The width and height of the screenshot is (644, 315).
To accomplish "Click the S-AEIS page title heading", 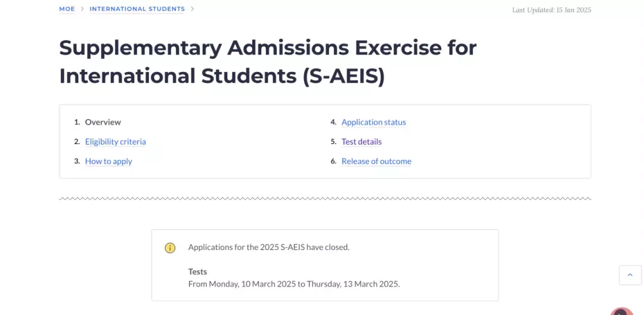I will (x=268, y=61).
